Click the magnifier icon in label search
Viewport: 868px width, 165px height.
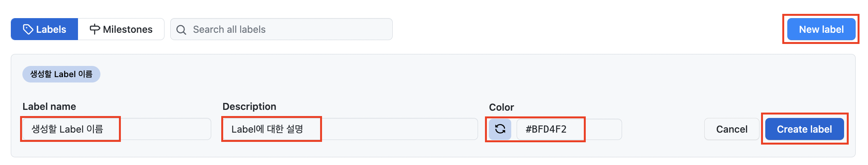click(181, 30)
